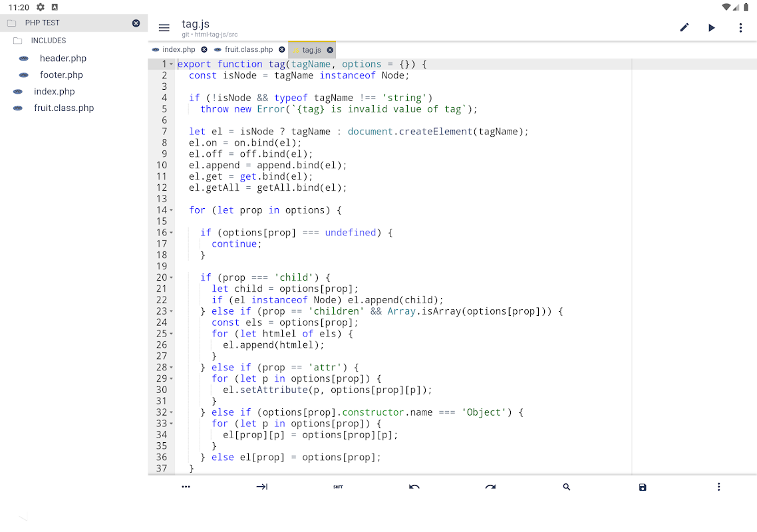Fold the for loop at line 33
This screenshot has height=532, width=757.
171,424
